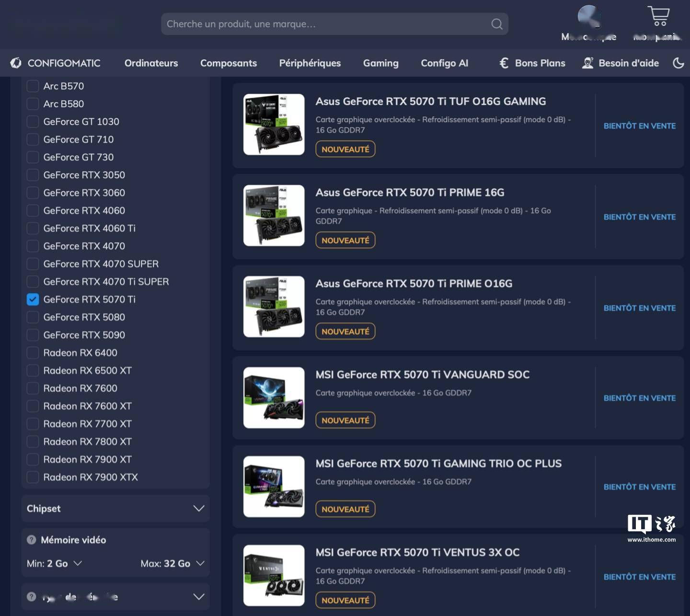Click Bientôt en vente for TUF O16G

pyautogui.click(x=640, y=126)
